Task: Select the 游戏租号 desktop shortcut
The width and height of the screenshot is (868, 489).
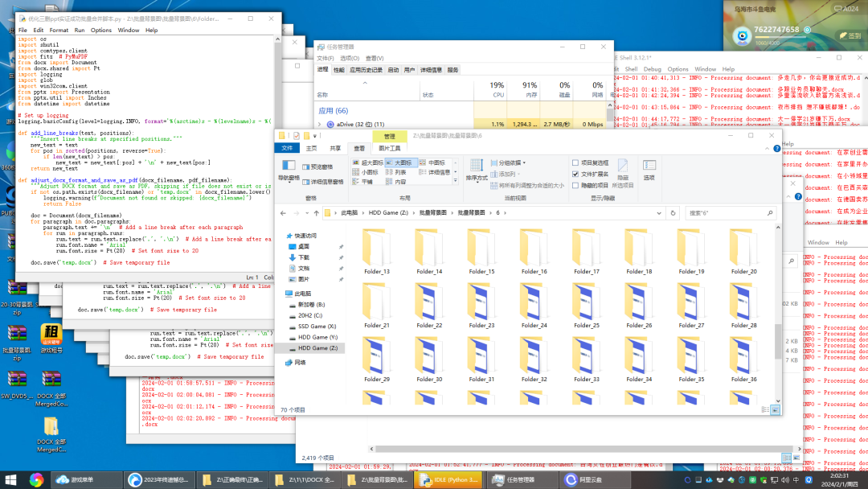Action: pos(51,339)
